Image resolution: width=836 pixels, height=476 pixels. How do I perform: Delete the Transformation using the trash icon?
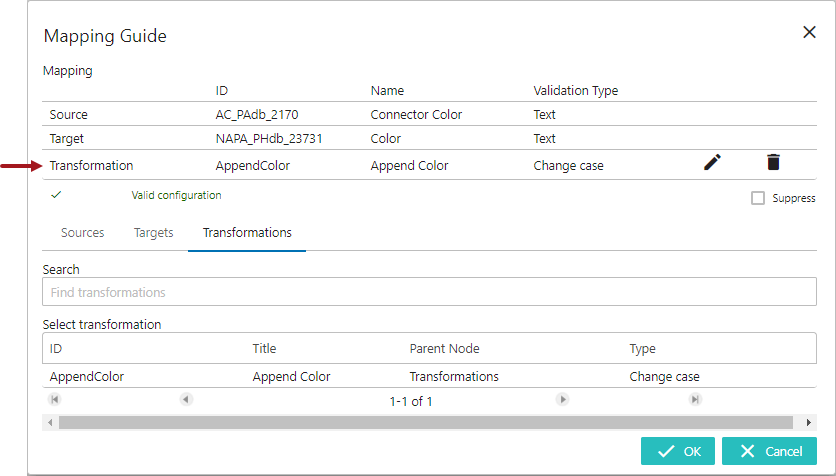[773, 163]
